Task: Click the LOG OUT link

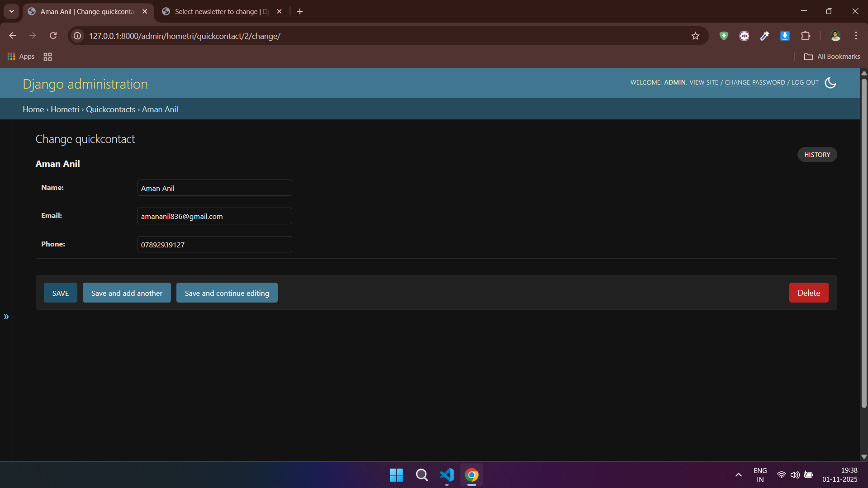Action: click(805, 82)
